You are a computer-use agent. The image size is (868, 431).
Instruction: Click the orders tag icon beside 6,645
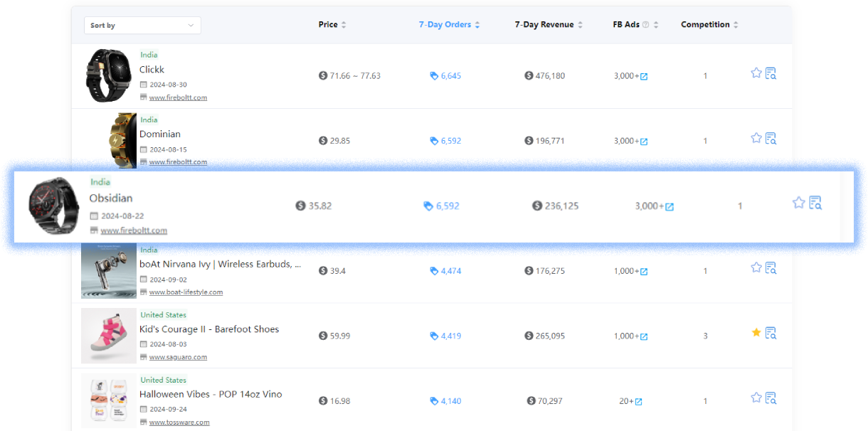434,76
